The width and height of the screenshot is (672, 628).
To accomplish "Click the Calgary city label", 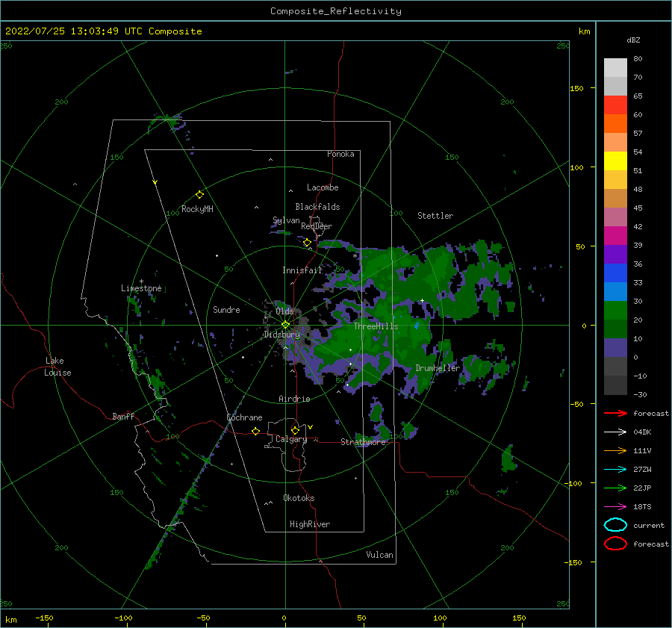I will coord(291,439).
